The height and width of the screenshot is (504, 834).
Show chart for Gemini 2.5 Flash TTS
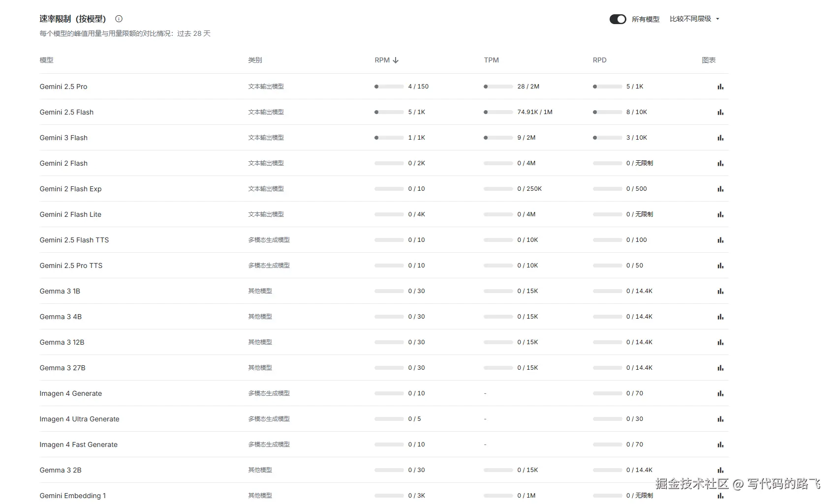(720, 240)
